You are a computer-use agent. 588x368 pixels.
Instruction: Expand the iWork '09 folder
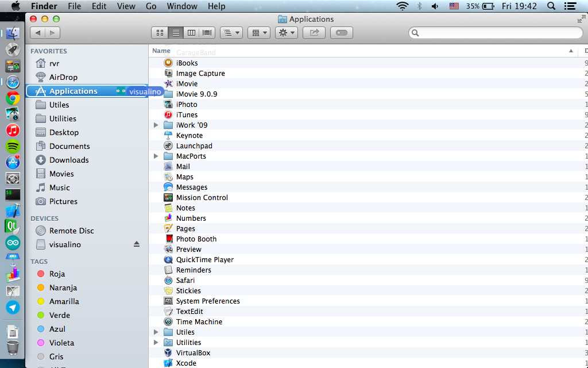(x=156, y=125)
